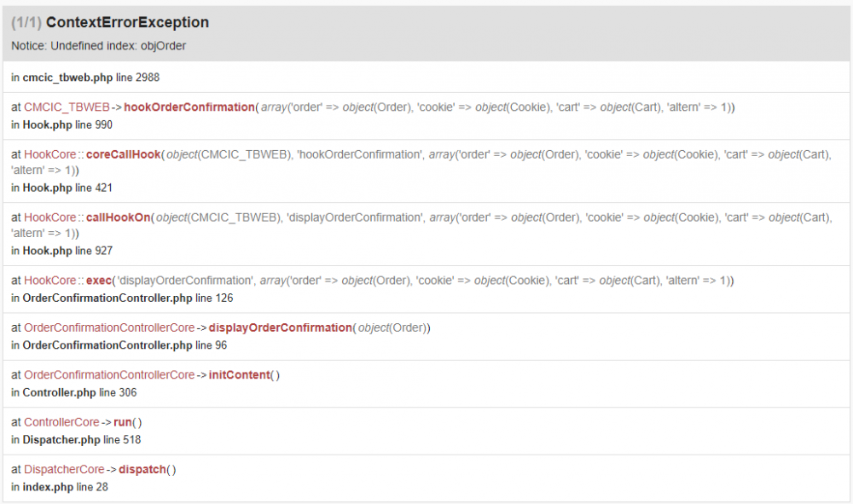Click the dispatch method name
The image size is (853, 504).
pos(142,469)
